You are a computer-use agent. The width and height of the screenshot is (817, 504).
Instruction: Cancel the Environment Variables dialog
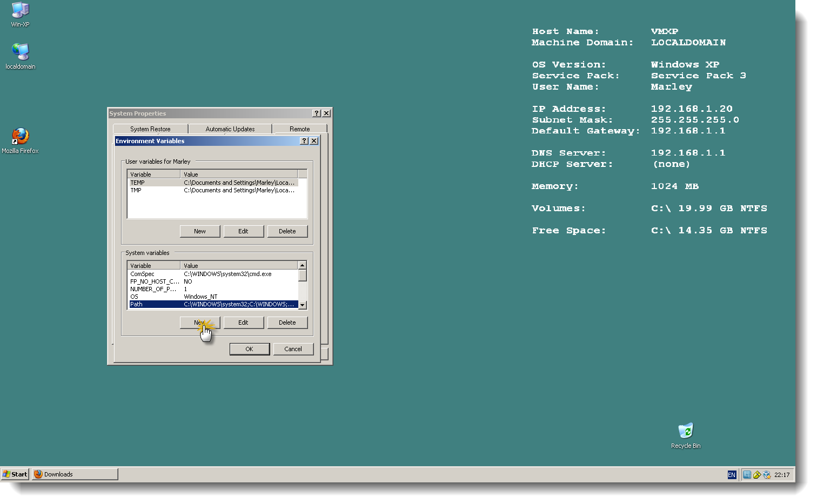293,348
